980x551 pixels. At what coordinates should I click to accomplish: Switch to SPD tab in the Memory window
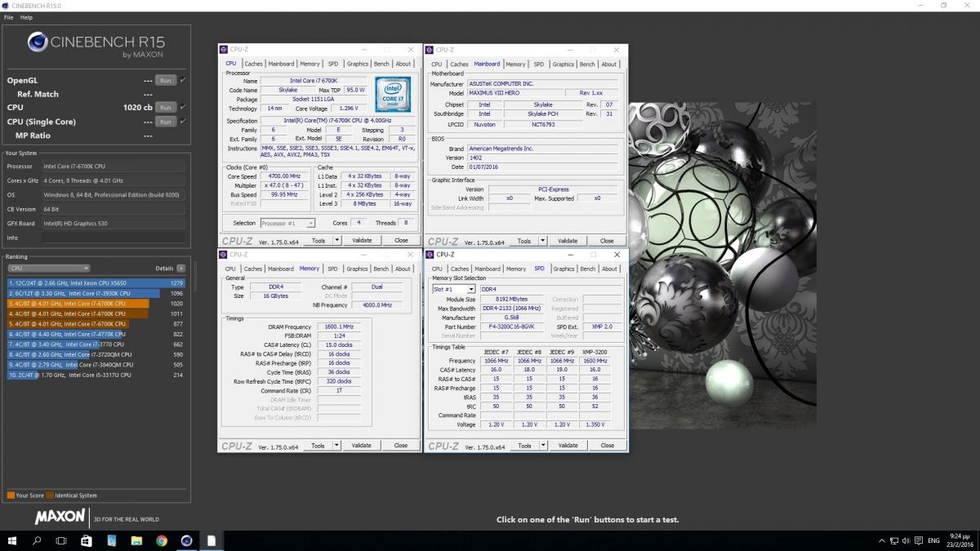[x=333, y=269]
